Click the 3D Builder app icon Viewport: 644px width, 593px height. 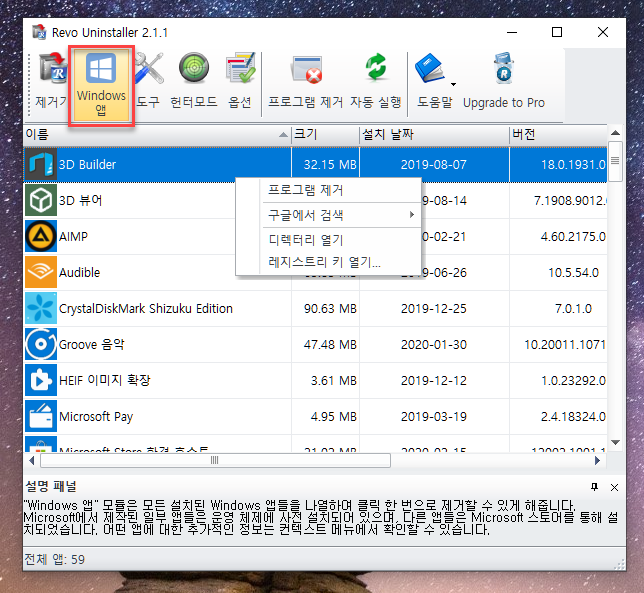[x=41, y=165]
